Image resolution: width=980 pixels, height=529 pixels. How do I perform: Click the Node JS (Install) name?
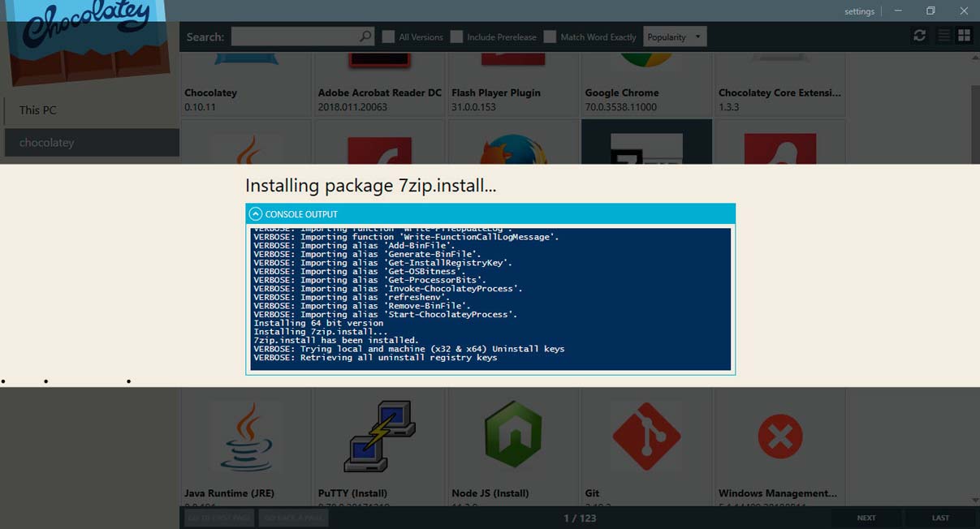coord(490,493)
